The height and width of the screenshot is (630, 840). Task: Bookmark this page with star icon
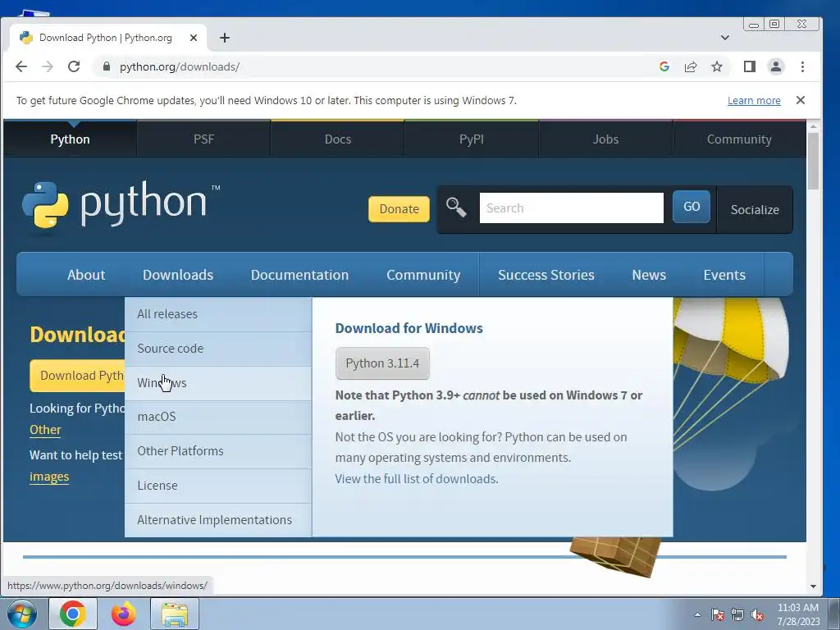point(717,66)
